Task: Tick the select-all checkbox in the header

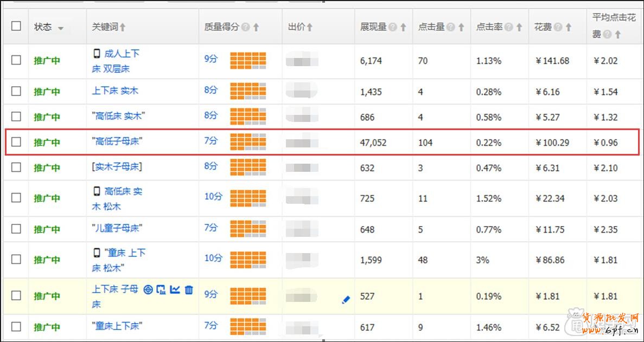Action: point(16,26)
